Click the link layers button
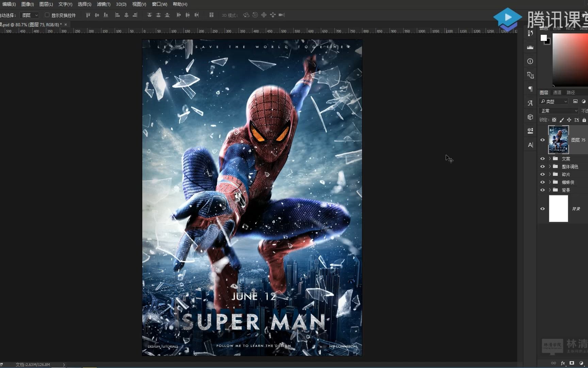Screen dimensions: 588x368 pos(554,363)
